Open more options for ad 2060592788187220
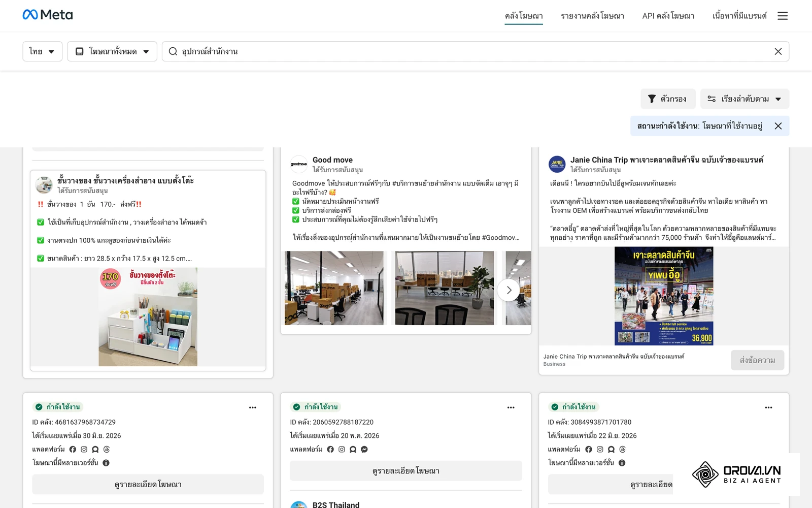Image resolution: width=812 pixels, height=508 pixels. 511,407
